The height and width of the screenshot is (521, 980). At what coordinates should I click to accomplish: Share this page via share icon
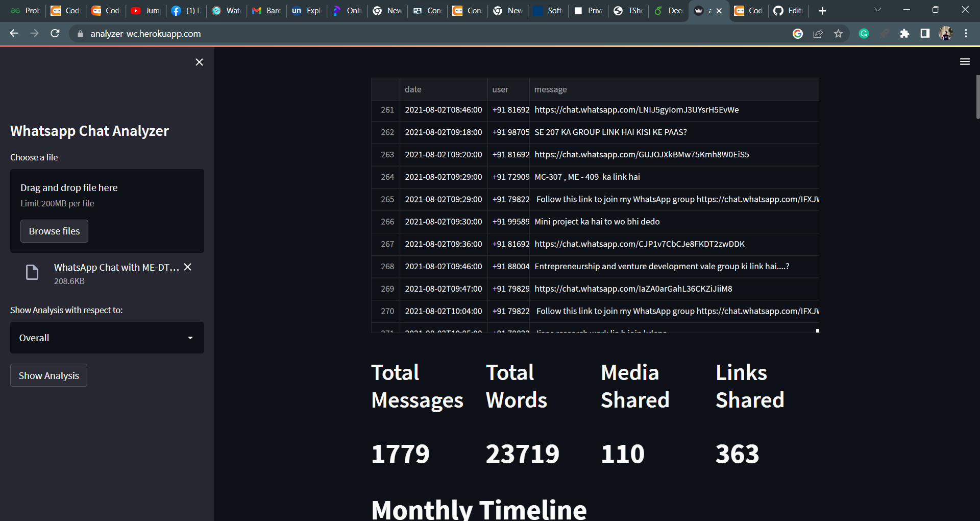point(818,34)
